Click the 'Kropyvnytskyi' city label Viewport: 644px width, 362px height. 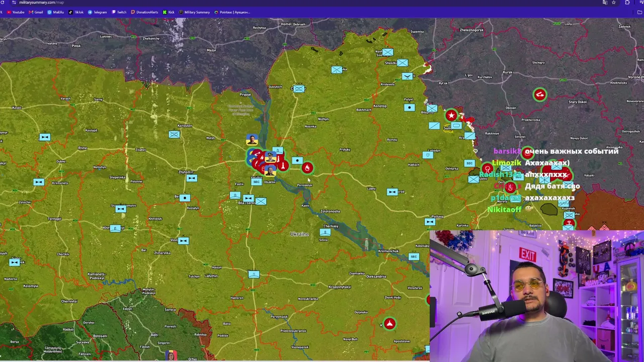click(x=340, y=287)
